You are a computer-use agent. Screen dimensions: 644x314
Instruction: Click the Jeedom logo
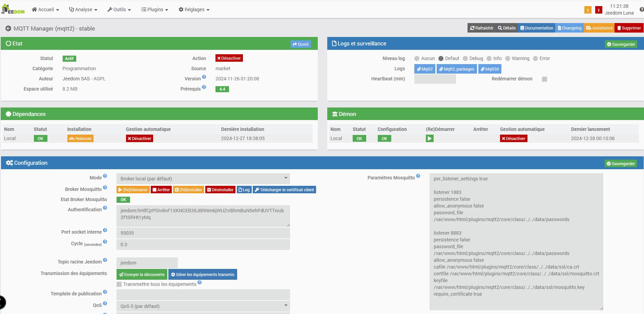pos(13,9)
